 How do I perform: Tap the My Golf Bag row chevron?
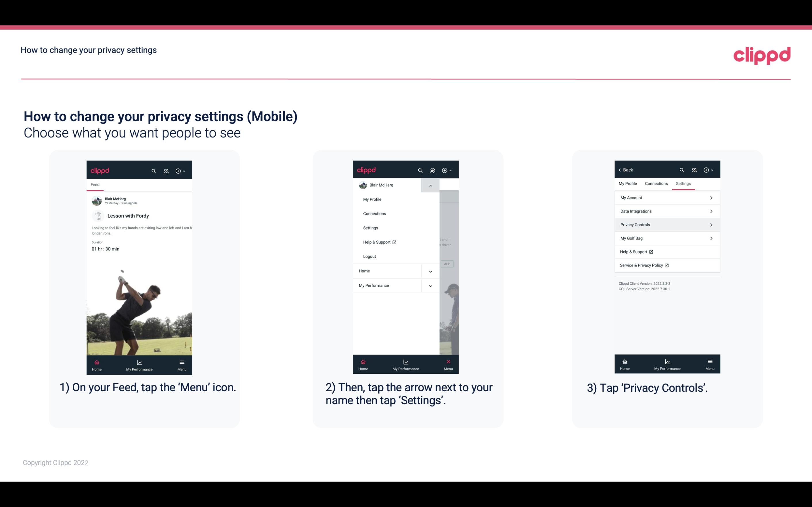(x=712, y=238)
